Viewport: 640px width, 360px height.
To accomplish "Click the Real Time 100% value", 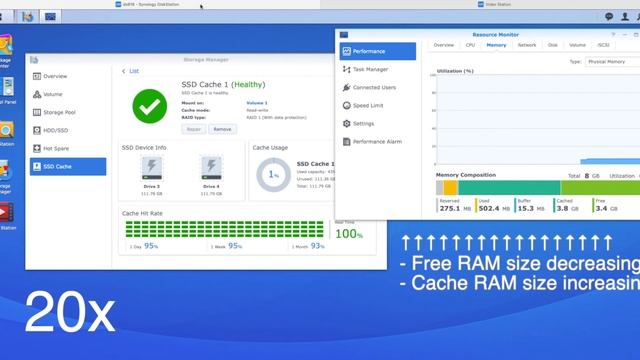I will tap(349, 234).
